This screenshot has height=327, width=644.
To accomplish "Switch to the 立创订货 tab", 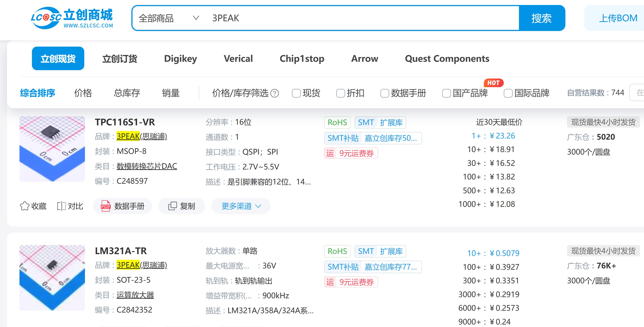I will (120, 58).
